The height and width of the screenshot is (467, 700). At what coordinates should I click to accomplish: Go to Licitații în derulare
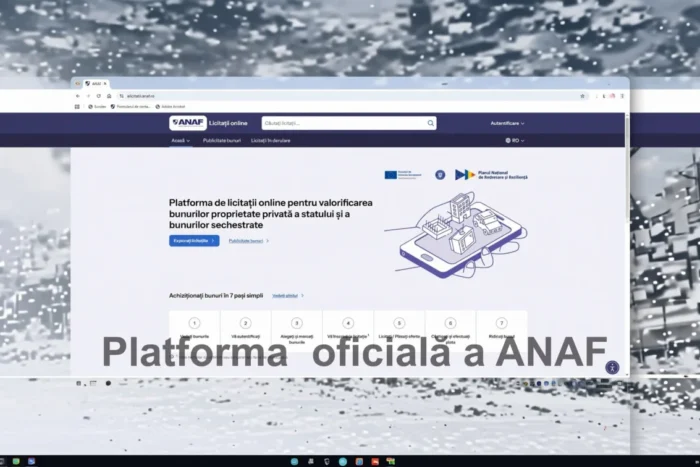click(x=271, y=141)
